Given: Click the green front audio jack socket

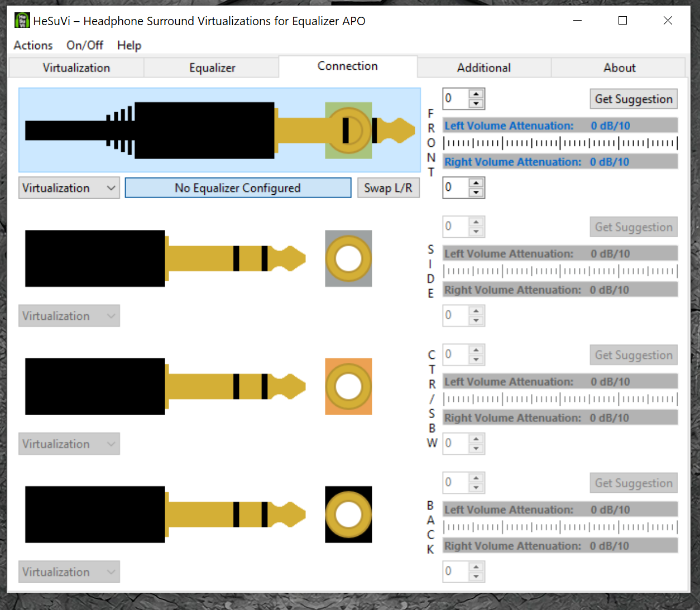Looking at the screenshot, I should coord(349,131).
